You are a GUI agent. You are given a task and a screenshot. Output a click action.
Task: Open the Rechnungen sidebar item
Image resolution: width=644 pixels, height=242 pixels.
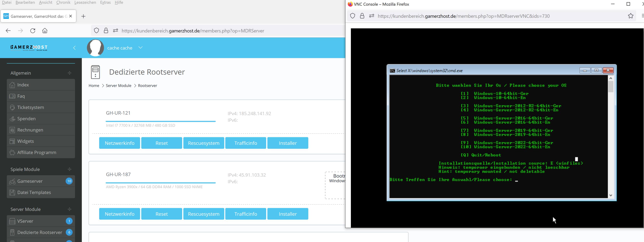41,130
